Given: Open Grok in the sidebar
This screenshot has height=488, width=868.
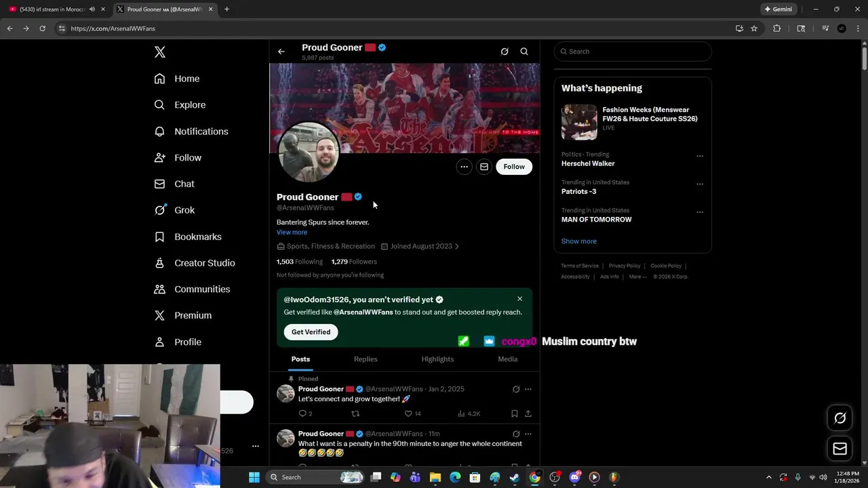Looking at the screenshot, I should tap(174, 210).
